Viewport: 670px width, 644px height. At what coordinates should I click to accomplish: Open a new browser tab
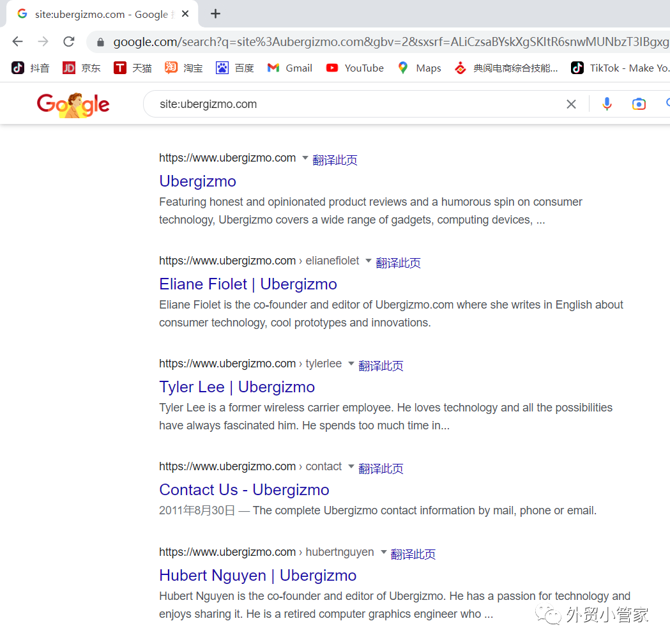(215, 13)
